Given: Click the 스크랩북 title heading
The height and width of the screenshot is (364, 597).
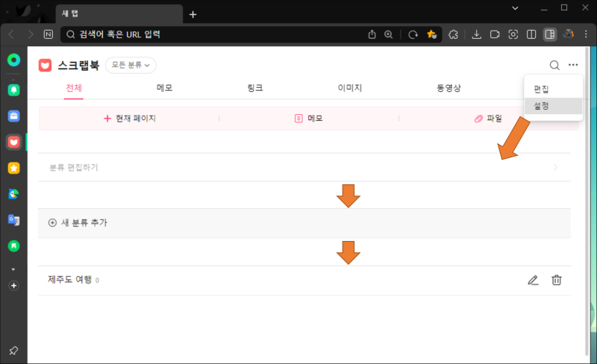Looking at the screenshot, I should [78, 66].
